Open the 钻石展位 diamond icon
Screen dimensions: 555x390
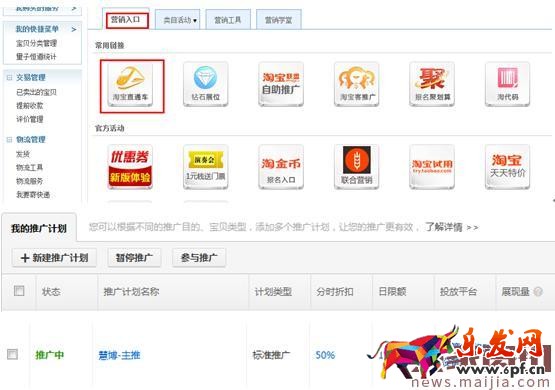206,84
